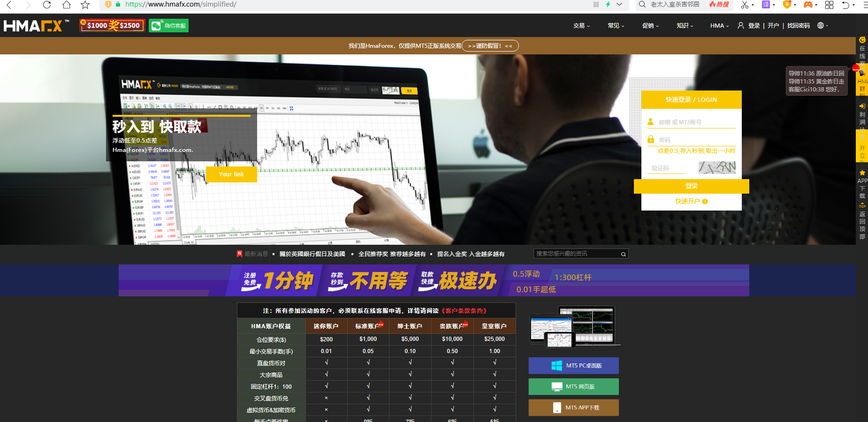Expand the 常见 navigation menu
868x422 pixels.
click(616, 26)
